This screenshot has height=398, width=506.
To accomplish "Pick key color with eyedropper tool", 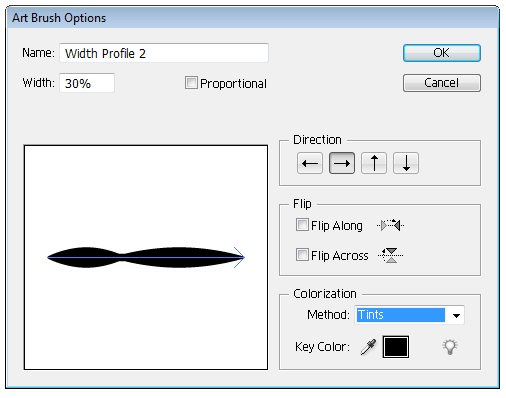I will [x=368, y=347].
